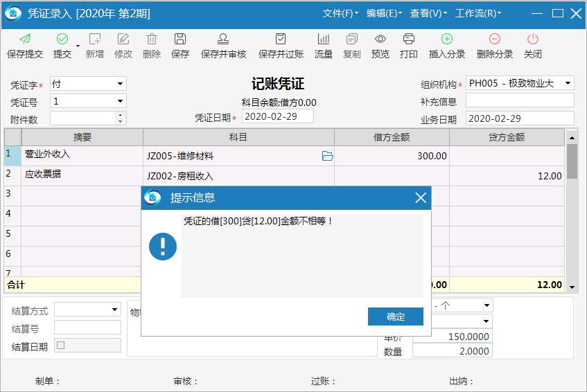The height and width of the screenshot is (392, 587).
Task: Maximize the 凭证录入 window
Action: click(557, 13)
